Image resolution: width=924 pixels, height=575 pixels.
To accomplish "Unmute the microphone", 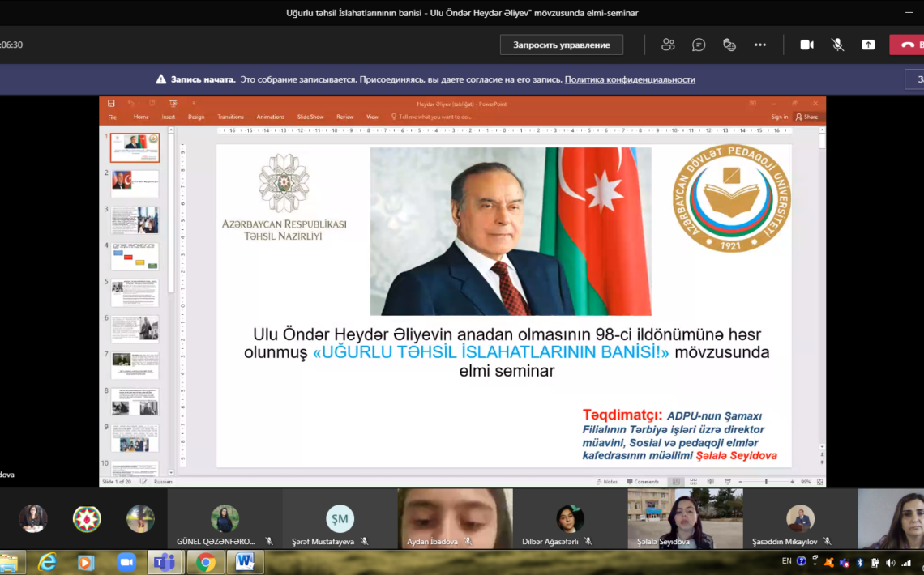I will (837, 45).
